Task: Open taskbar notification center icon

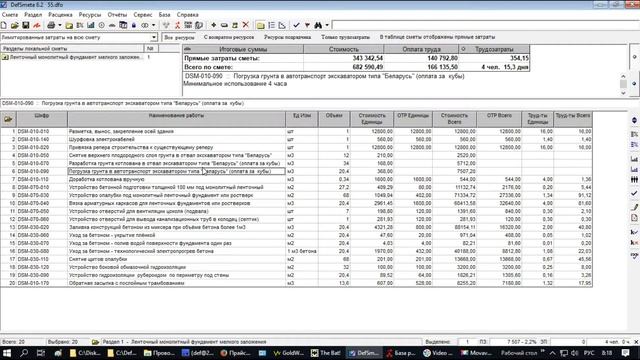Action: click(x=625, y=353)
